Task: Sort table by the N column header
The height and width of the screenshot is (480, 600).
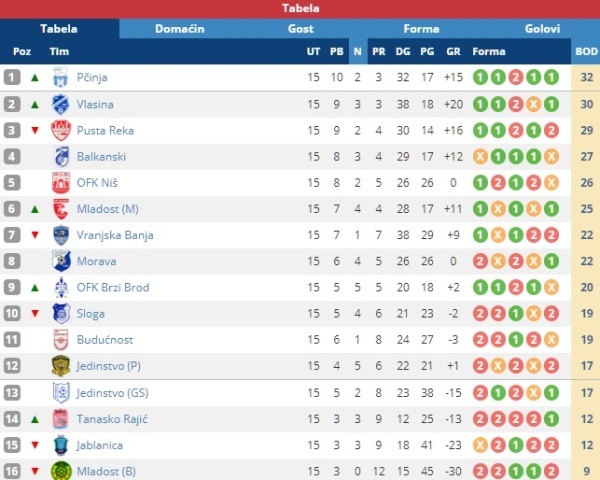Action: (x=357, y=51)
